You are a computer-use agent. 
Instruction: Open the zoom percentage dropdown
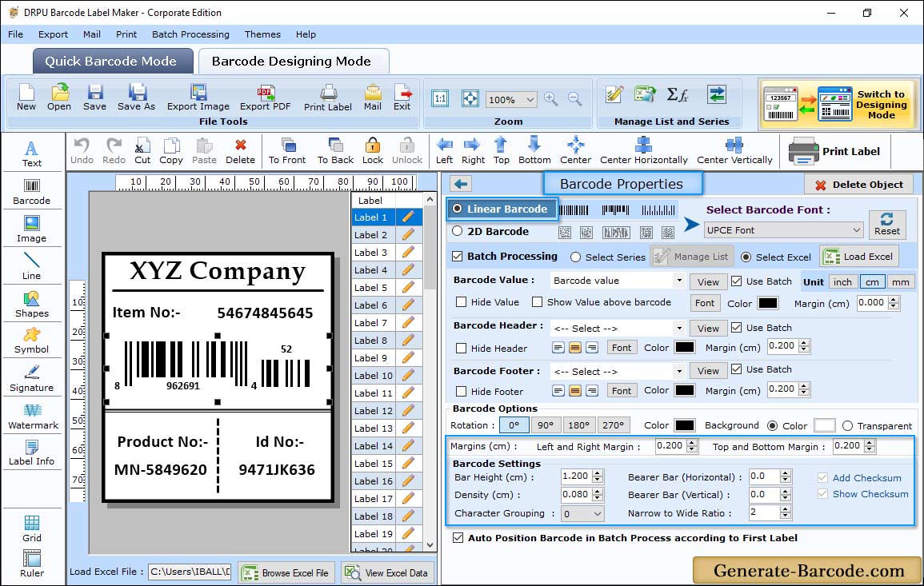point(511,99)
